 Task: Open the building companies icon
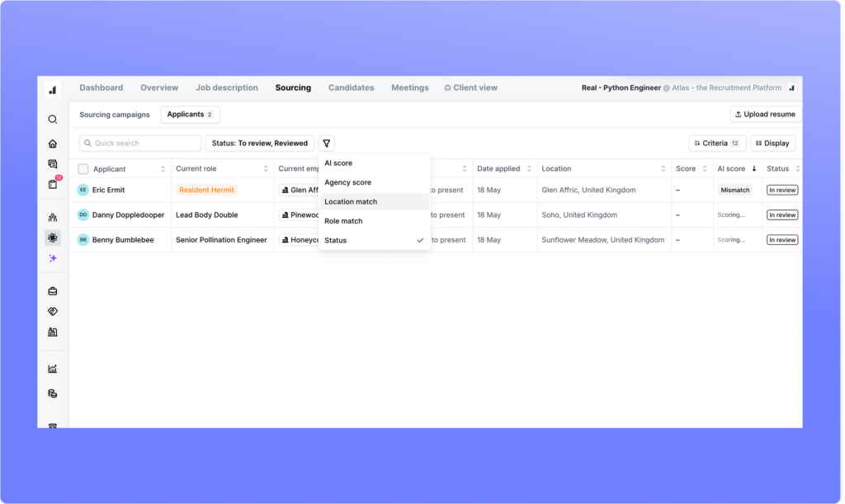click(52, 332)
